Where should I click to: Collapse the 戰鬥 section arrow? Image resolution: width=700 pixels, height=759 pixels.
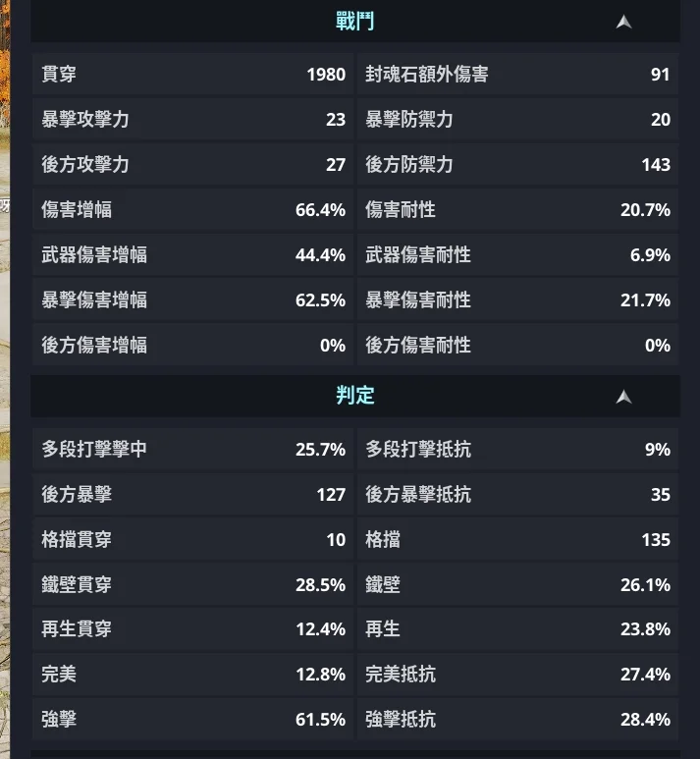coord(623,22)
